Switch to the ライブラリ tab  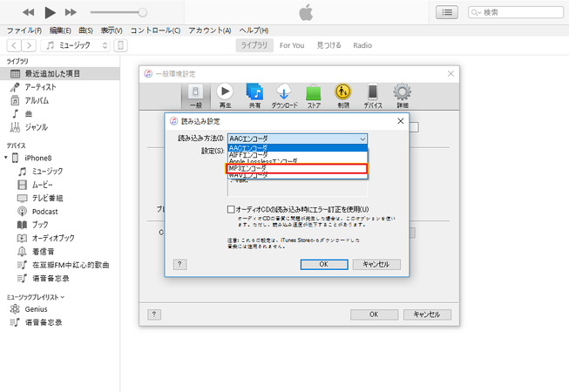click(254, 45)
